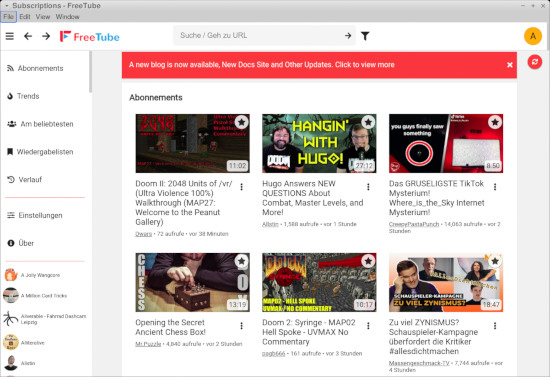Open Opening the Secret Ancient Chess Box title

(170, 327)
